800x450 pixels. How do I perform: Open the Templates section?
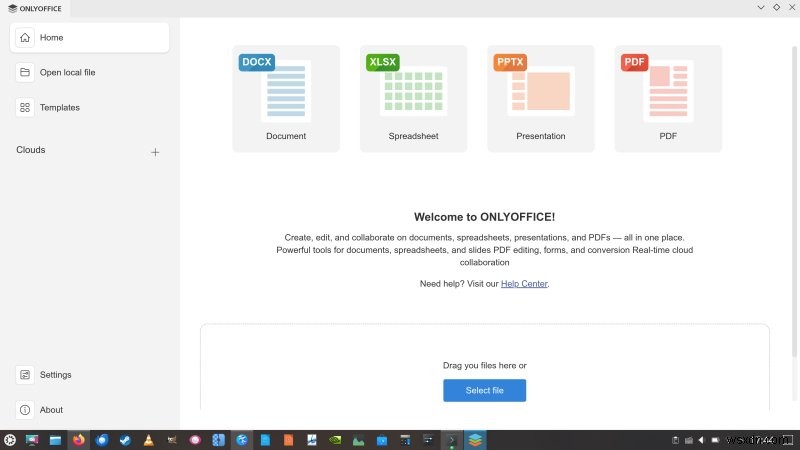(89, 108)
